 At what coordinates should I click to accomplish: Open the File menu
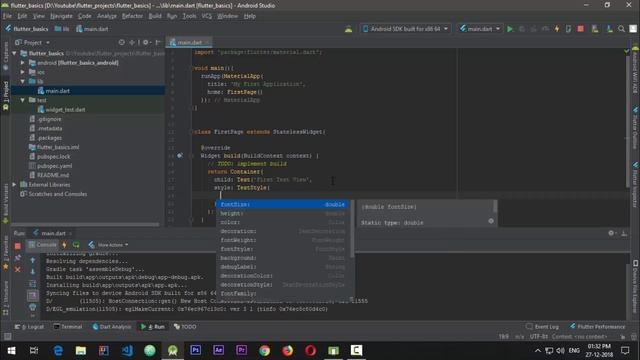pos(7,16)
